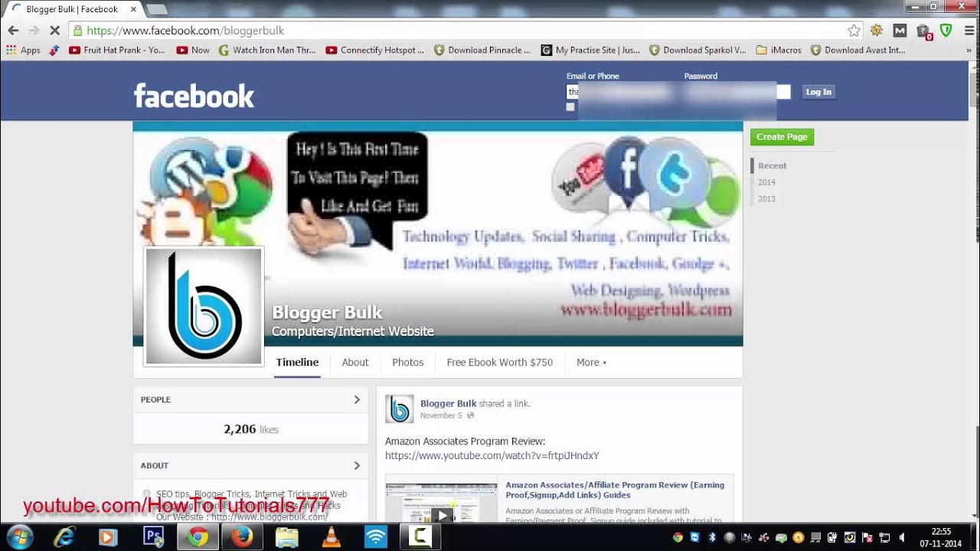Expand the ABOUT section arrow
Viewport: 980px width, 551px height.
[357, 465]
